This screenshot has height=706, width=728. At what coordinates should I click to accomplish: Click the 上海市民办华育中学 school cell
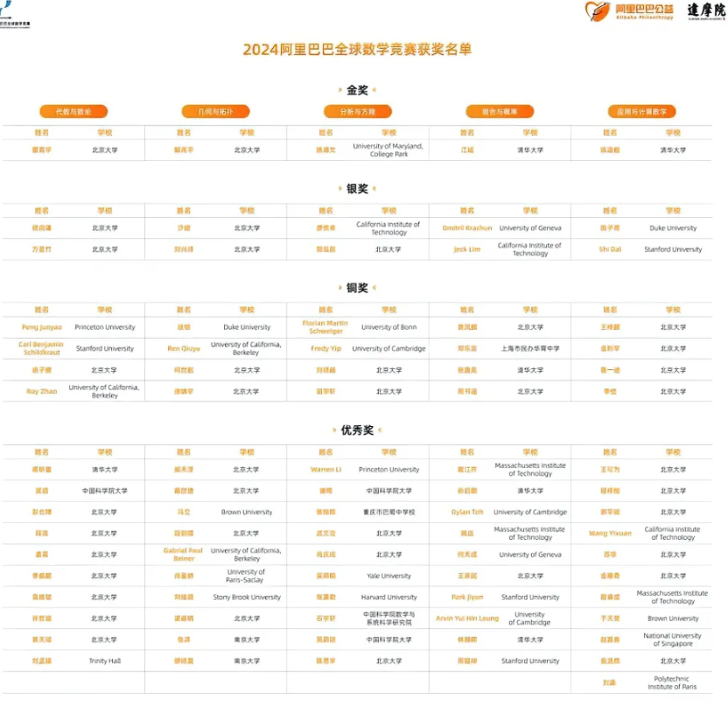click(x=530, y=348)
